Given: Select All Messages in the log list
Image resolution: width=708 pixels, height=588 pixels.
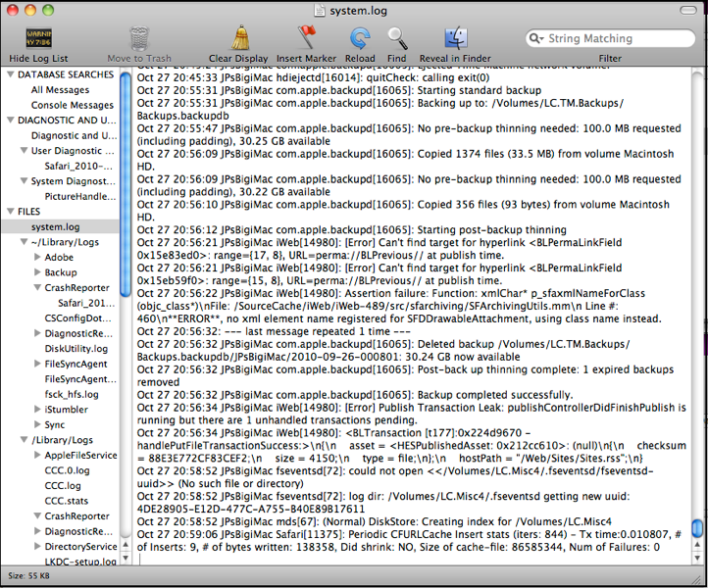Looking at the screenshot, I should tap(60, 90).
